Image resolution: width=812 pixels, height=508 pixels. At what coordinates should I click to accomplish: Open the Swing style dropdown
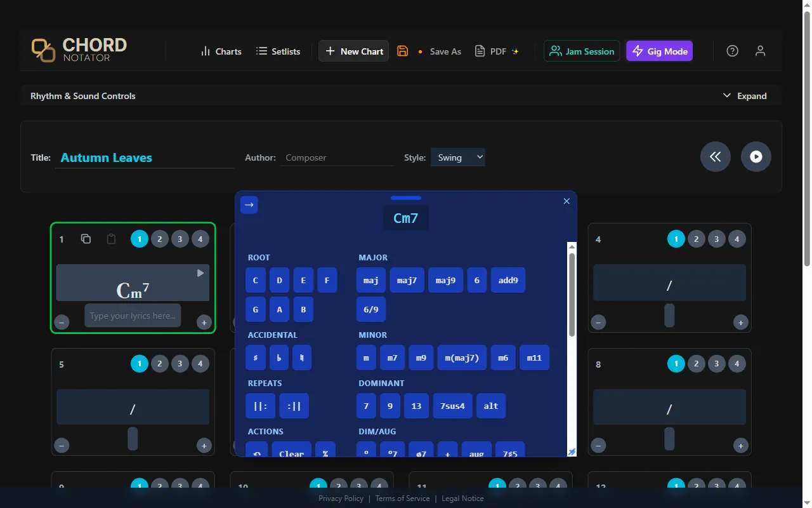[457, 157]
